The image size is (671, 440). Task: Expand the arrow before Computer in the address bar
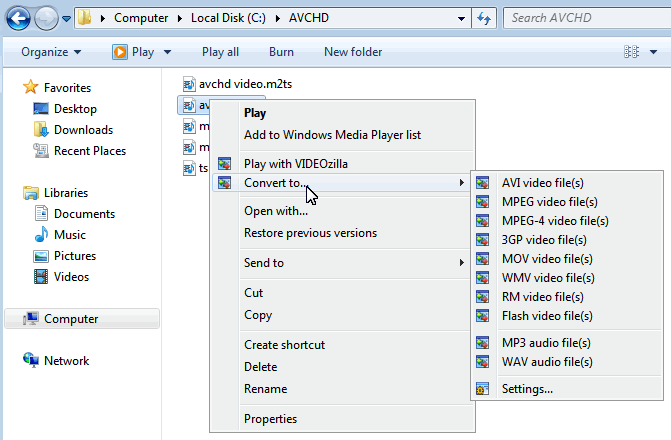(103, 18)
